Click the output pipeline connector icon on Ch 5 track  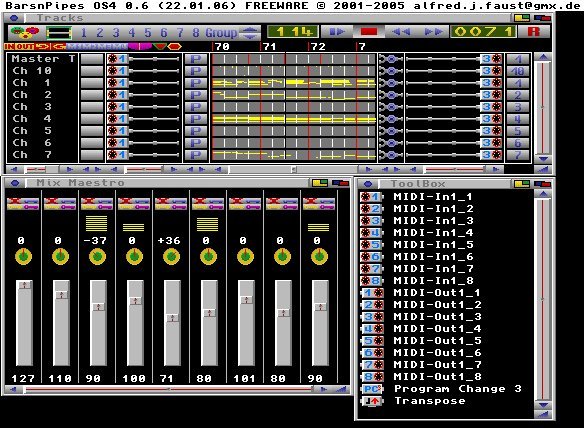tap(390, 131)
